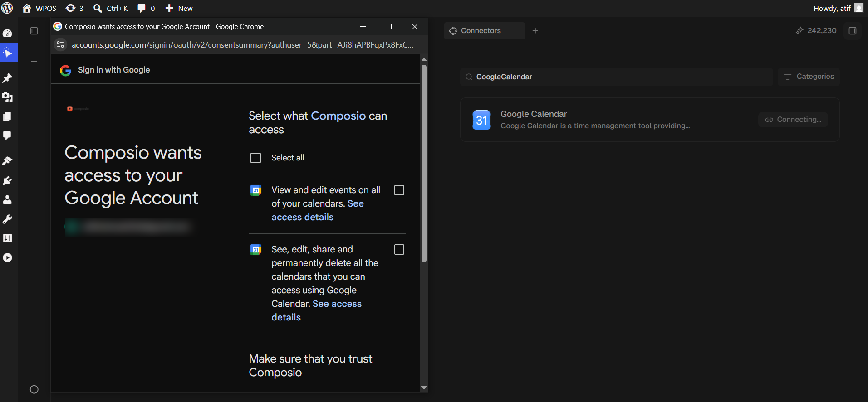
Task: Toggle the left panel layout icon
Action: [34, 31]
